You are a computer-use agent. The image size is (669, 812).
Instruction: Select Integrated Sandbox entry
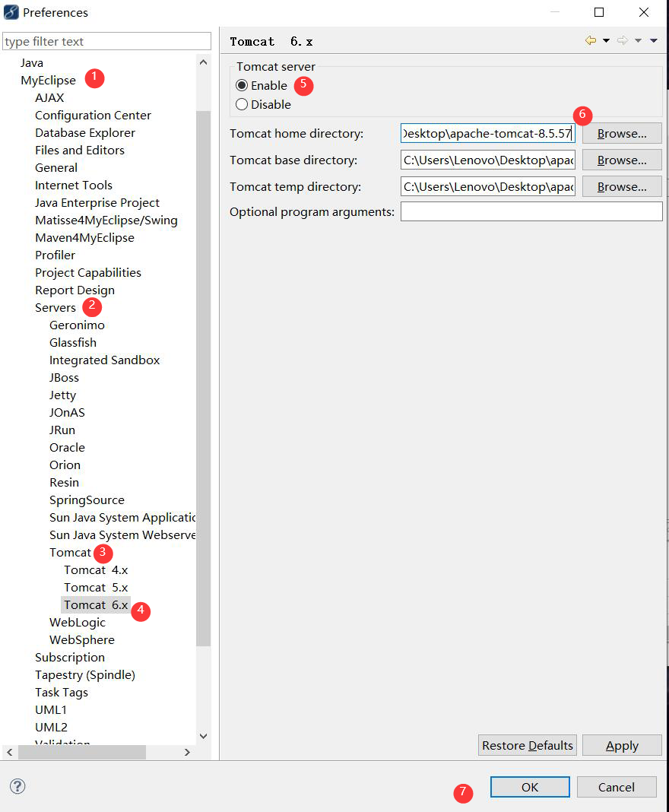pos(105,360)
